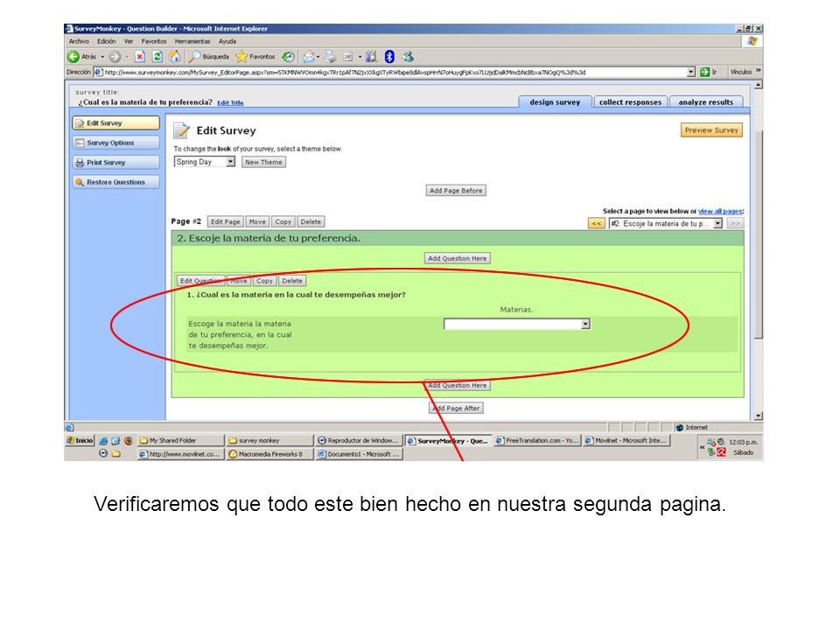This screenshot has height=630, width=840.
Task: Stop page loading with red X icon
Action: click(140, 57)
